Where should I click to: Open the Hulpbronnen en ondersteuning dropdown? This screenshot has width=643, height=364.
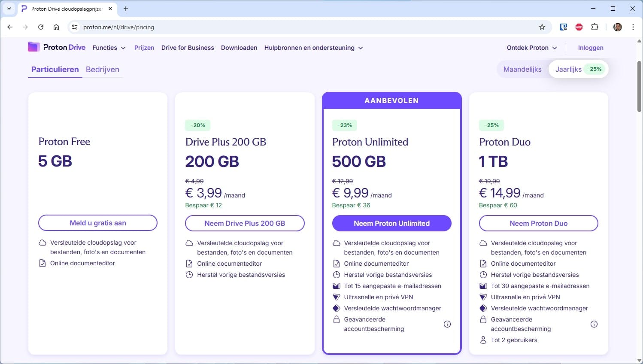[x=313, y=48]
